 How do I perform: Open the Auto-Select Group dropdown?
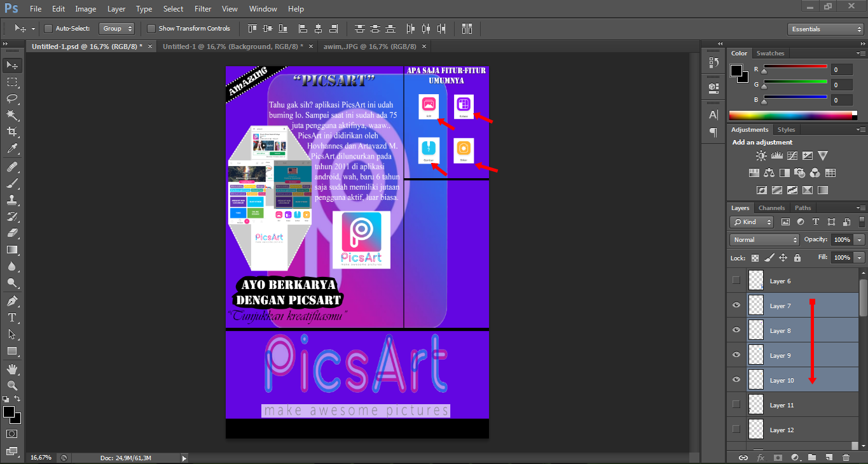pyautogui.click(x=117, y=29)
